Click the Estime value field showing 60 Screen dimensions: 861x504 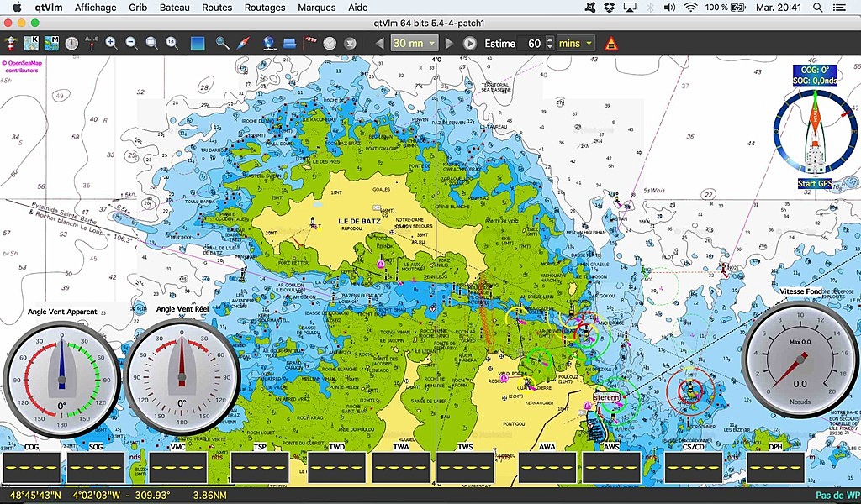point(531,44)
